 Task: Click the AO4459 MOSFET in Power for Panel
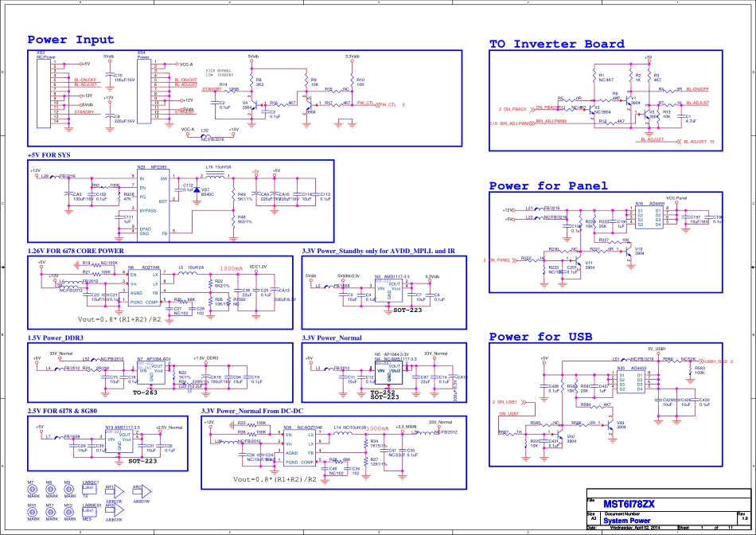tap(649, 217)
